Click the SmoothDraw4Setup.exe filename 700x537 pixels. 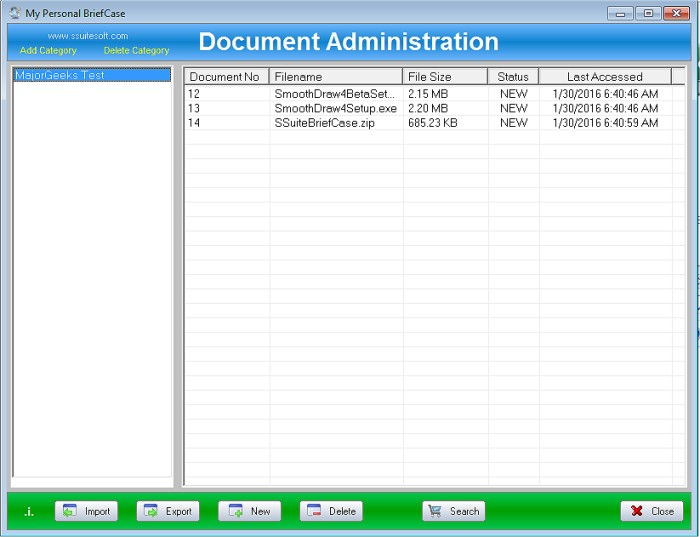coord(336,108)
